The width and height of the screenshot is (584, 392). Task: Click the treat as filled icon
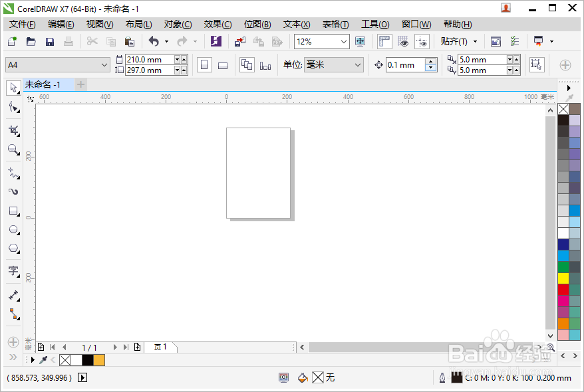click(537, 64)
